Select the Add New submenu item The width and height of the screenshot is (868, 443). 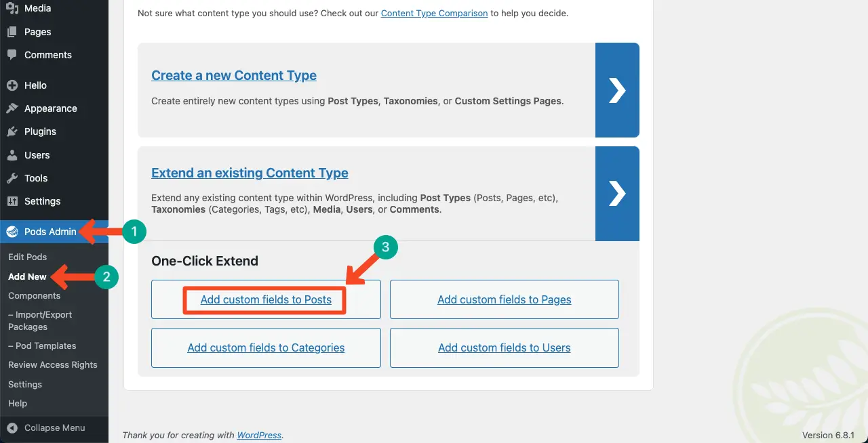pos(28,276)
